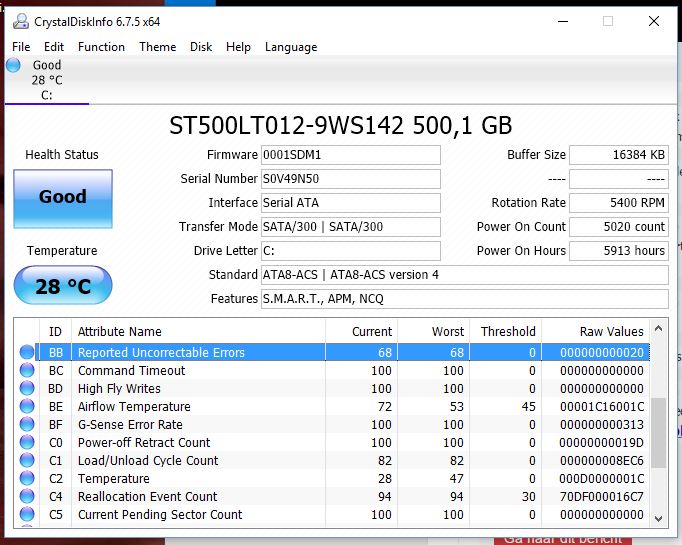Click status orb of Power-off Retract Count row

click(27, 442)
